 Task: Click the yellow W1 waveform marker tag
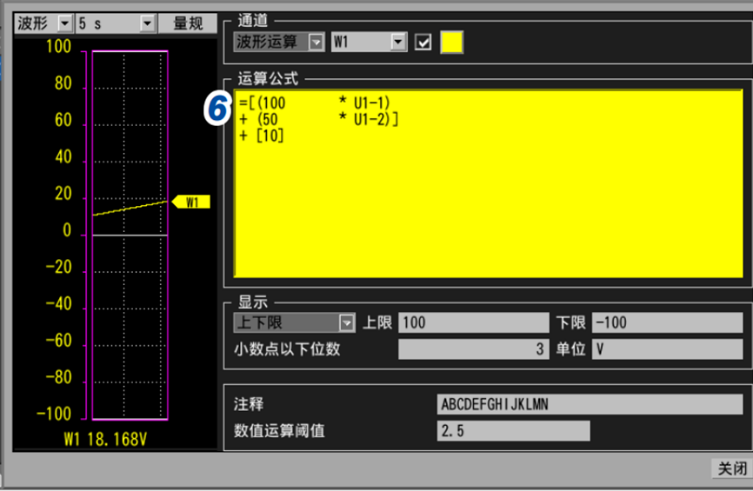192,202
